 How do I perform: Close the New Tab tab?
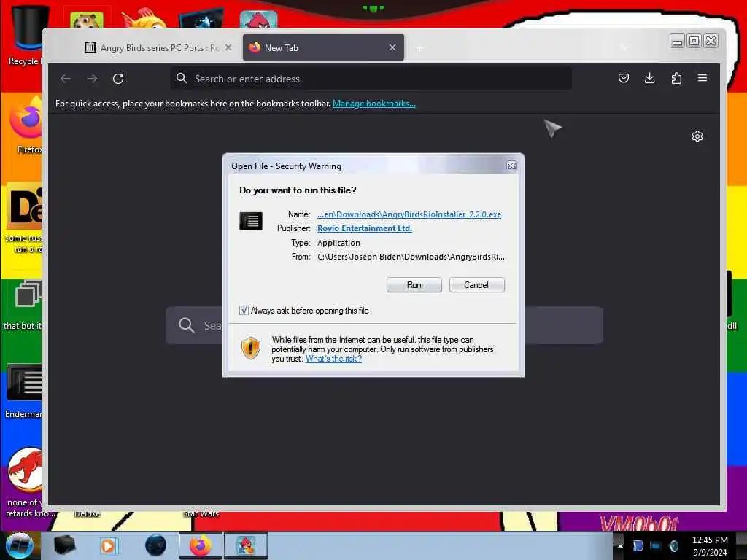tap(392, 47)
